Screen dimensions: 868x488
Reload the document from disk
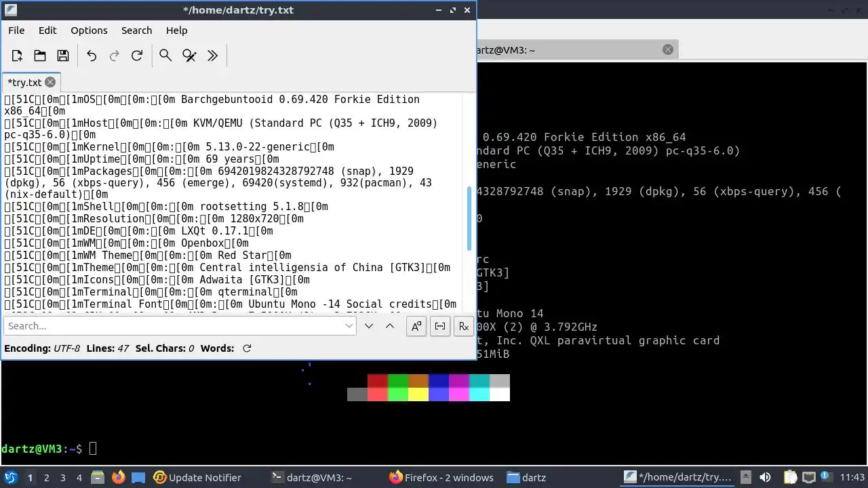coord(137,56)
